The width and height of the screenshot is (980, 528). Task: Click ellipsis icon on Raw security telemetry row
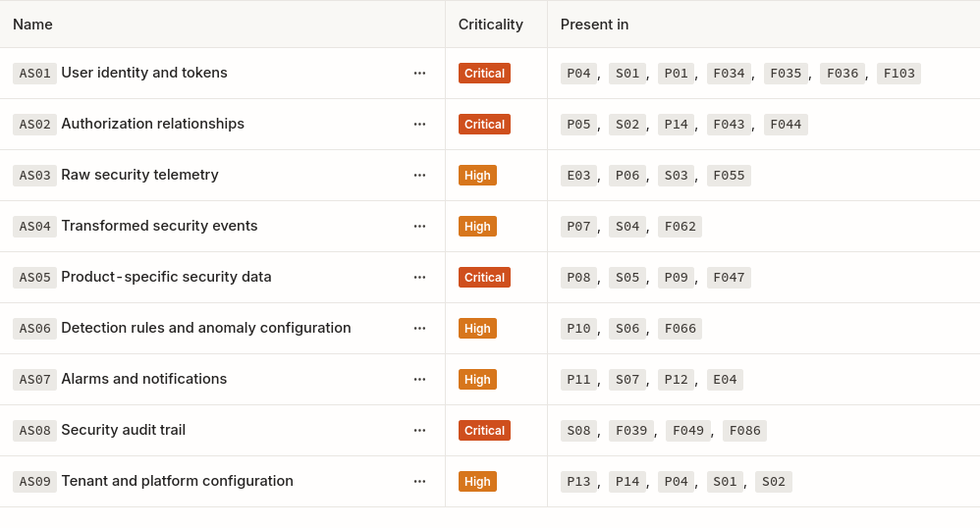point(419,176)
